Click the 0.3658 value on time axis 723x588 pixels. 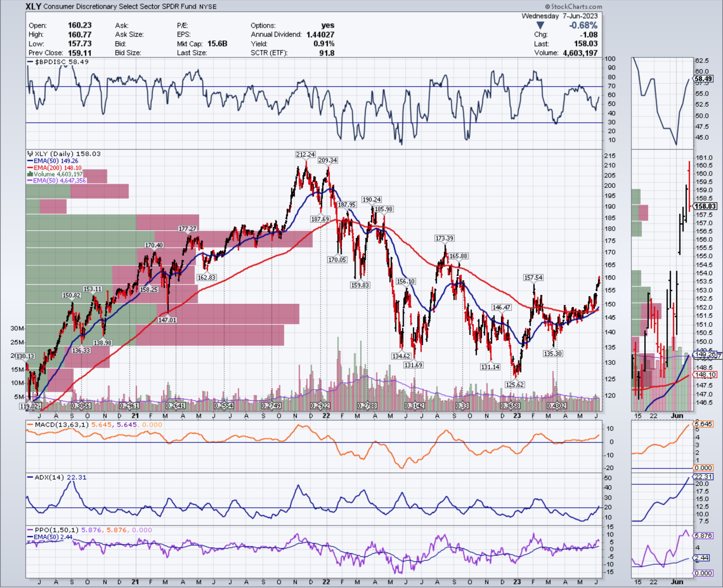[510, 405]
